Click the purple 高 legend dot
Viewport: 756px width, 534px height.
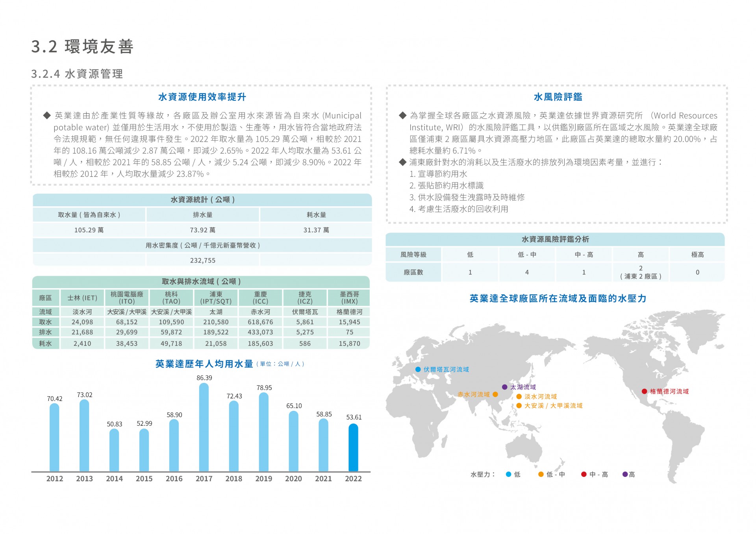pyautogui.click(x=625, y=475)
